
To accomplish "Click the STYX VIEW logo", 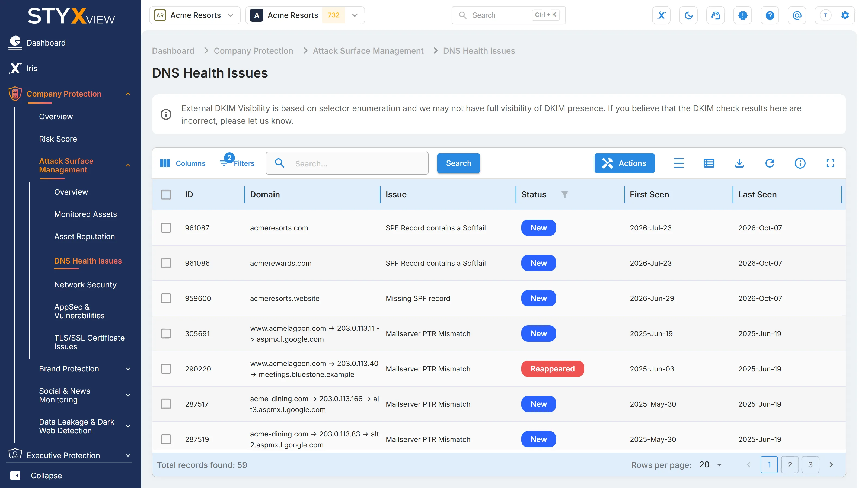I will (71, 16).
